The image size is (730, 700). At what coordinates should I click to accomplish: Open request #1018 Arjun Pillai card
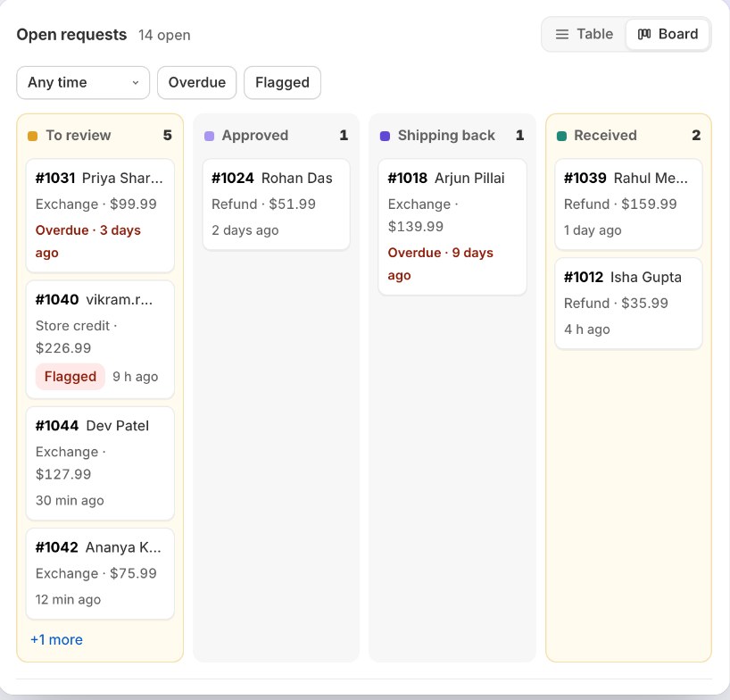point(452,227)
